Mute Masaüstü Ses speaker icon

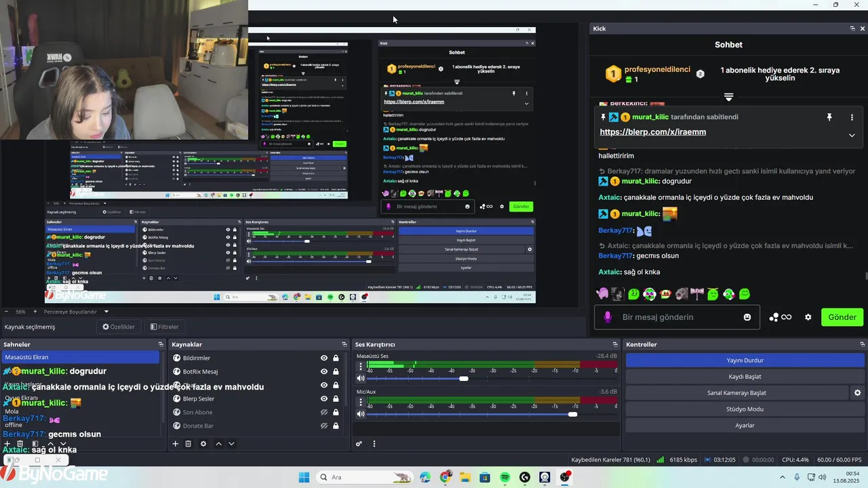(361, 379)
